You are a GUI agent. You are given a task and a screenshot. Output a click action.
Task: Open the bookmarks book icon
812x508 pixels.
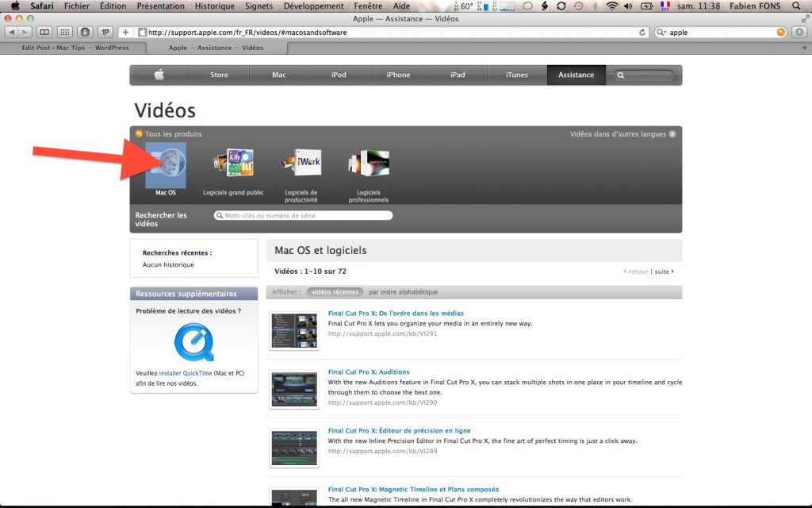pyautogui.click(x=44, y=32)
